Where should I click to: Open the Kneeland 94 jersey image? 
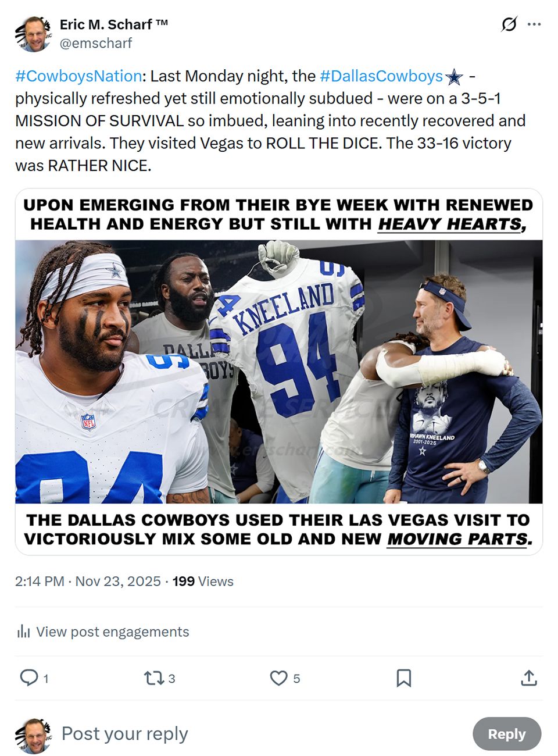(279, 372)
